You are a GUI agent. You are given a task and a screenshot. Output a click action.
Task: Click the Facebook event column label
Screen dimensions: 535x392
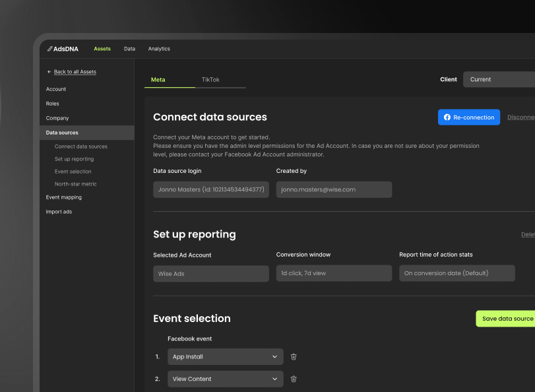190,339
